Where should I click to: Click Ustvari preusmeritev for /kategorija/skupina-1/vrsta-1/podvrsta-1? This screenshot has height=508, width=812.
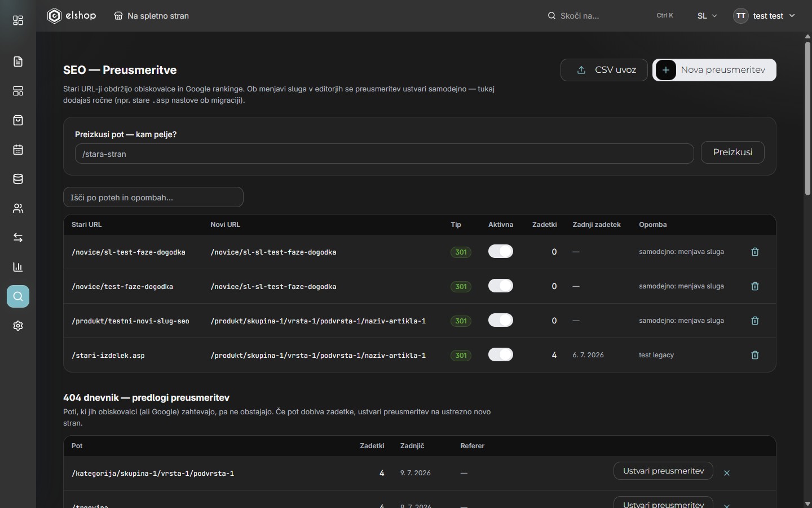coord(663,471)
